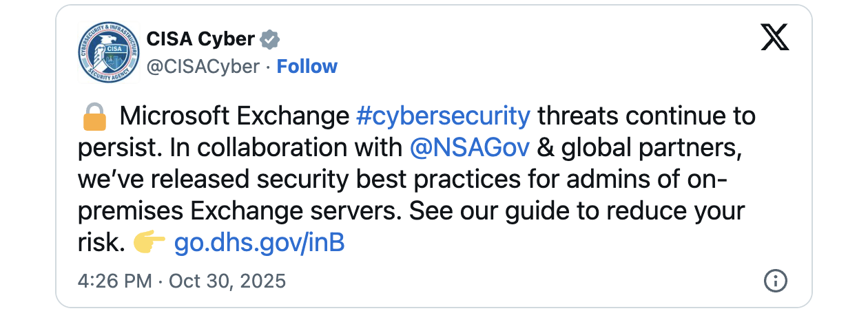Click the CISA Cyber display name
The width and height of the screenshot is (868, 311).
[x=200, y=40]
